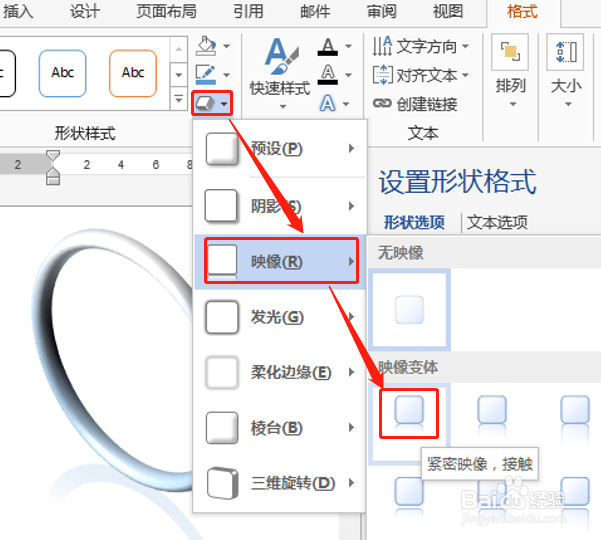Select the 无映像 no reflection thumbnail
The image size is (601, 540).
409,310
